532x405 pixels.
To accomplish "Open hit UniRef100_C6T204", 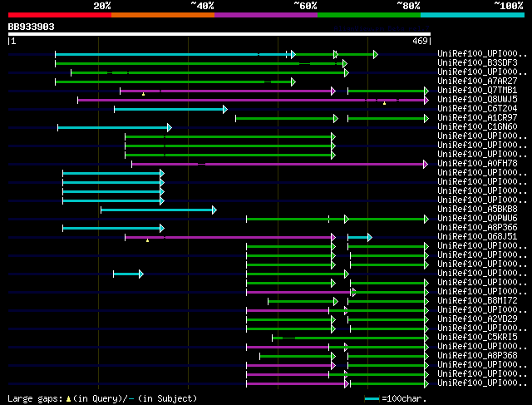I will pos(477,108).
